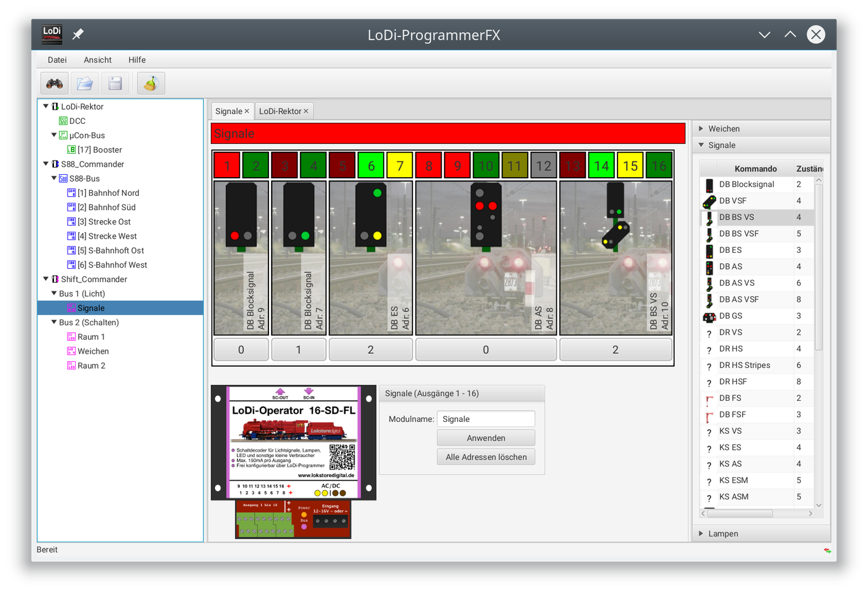Click the floppy disk save icon
Viewport: 868px width, 593px height.
pyautogui.click(x=115, y=84)
